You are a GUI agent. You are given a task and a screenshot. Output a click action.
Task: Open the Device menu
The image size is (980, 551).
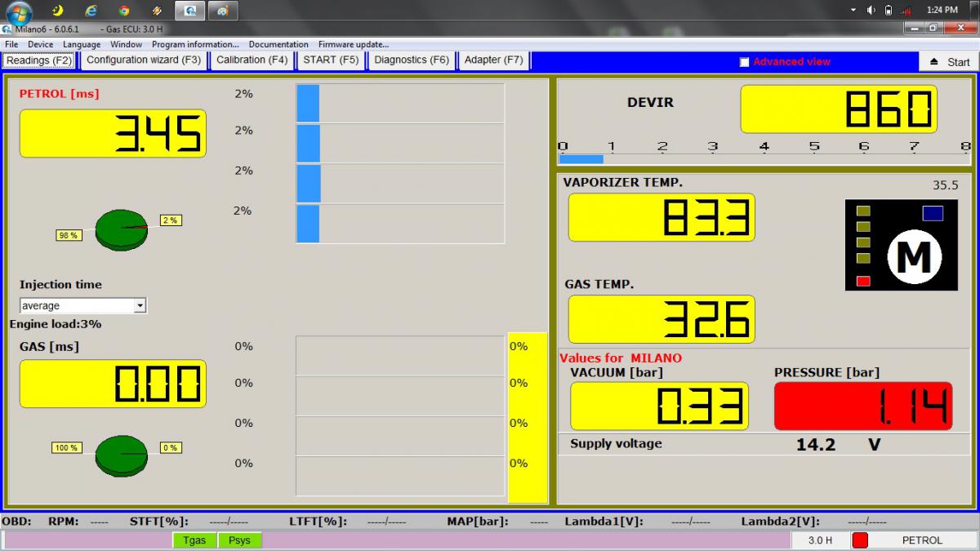[x=40, y=44]
